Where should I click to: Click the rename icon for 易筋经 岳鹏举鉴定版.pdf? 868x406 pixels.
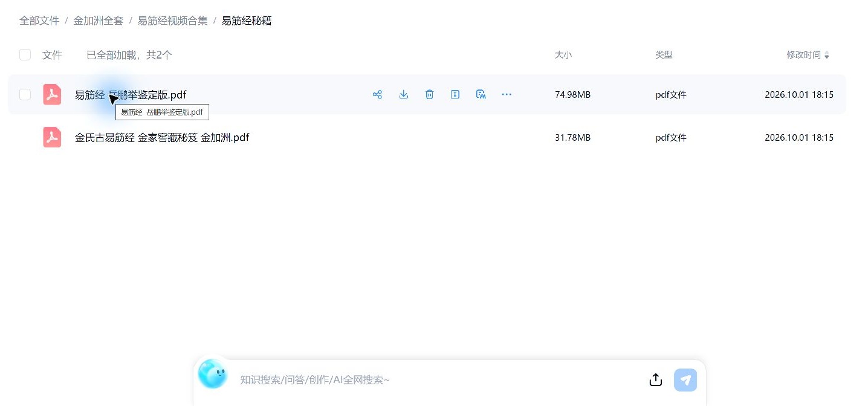[455, 94]
